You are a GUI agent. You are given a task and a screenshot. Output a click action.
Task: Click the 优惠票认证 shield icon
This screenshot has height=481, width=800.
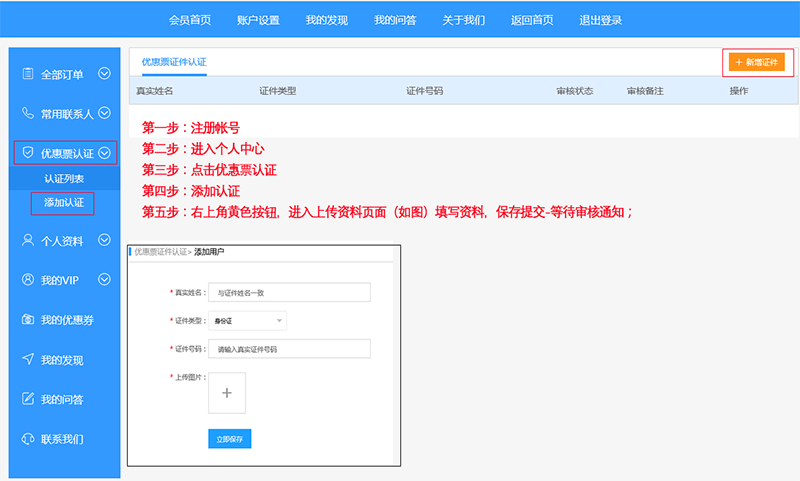28,153
